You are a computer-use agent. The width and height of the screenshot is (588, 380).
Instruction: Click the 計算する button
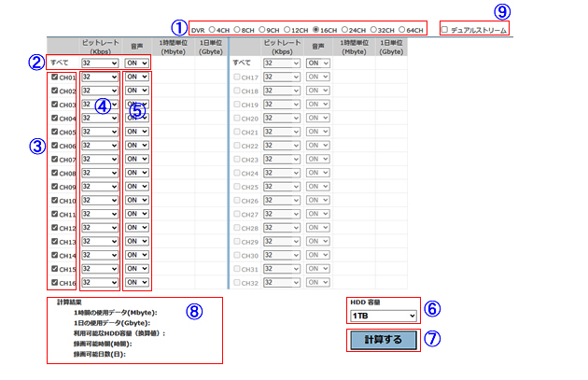click(383, 340)
